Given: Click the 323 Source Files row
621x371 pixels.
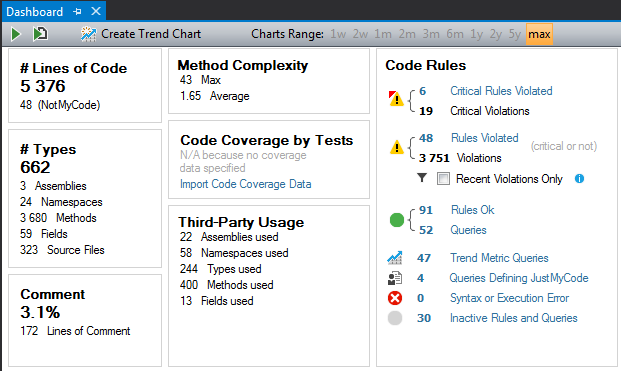Looking at the screenshot, I should coord(62,250).
